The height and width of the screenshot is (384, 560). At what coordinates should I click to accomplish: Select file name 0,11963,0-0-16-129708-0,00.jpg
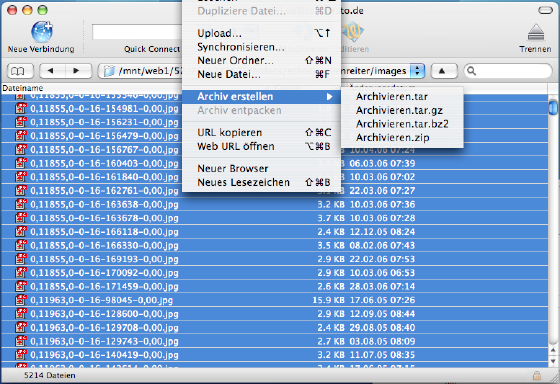(104, 328)
